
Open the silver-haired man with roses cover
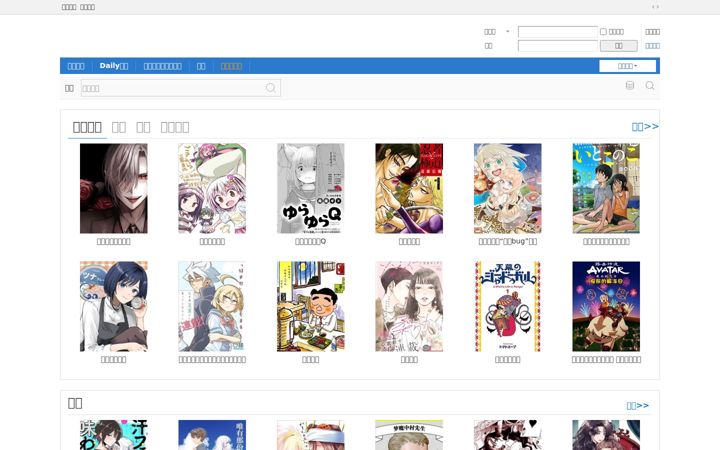pyautogui.click(x=114, y=188)
